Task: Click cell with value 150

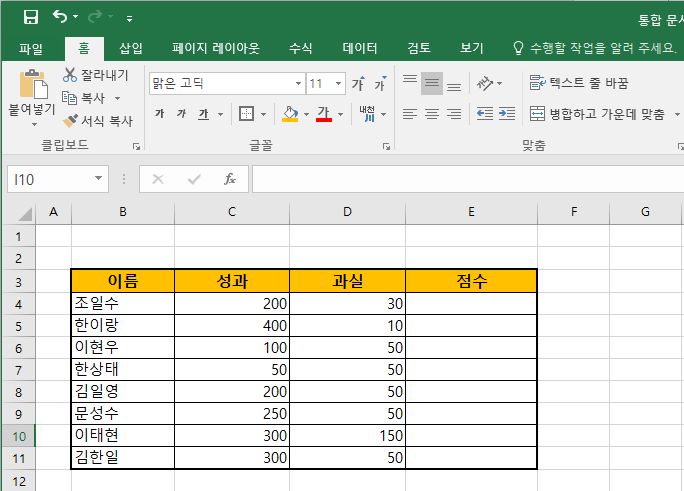Action: (x=347, y=436)
